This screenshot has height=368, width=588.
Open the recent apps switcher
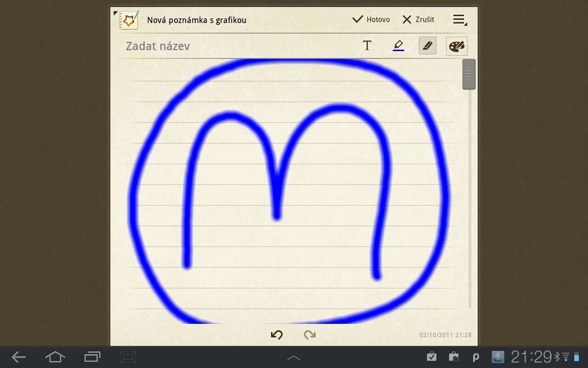pyautogui.click(x=92, y=357)
